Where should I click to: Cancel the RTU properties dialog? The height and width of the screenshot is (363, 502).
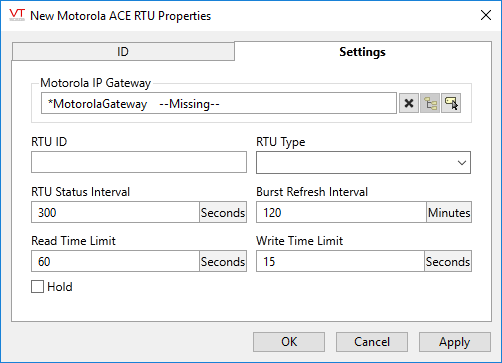coord(372,342)
